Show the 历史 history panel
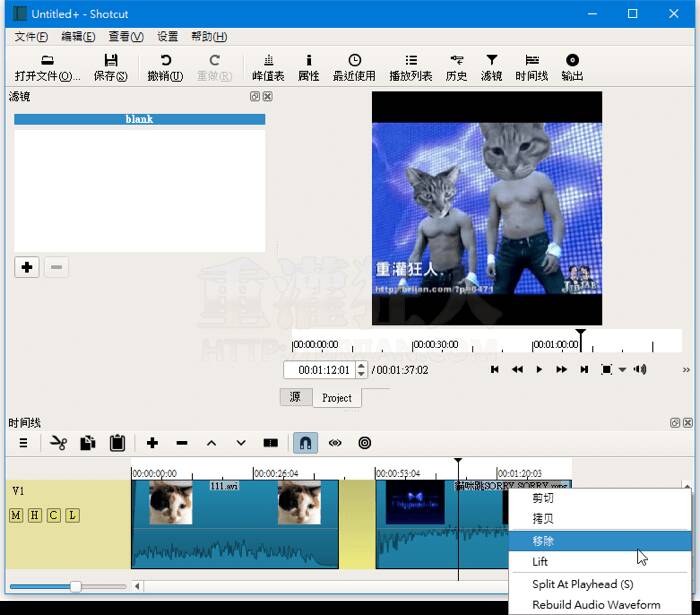The height and width of the screenshot is (615, 700). (x=456, y=67)
